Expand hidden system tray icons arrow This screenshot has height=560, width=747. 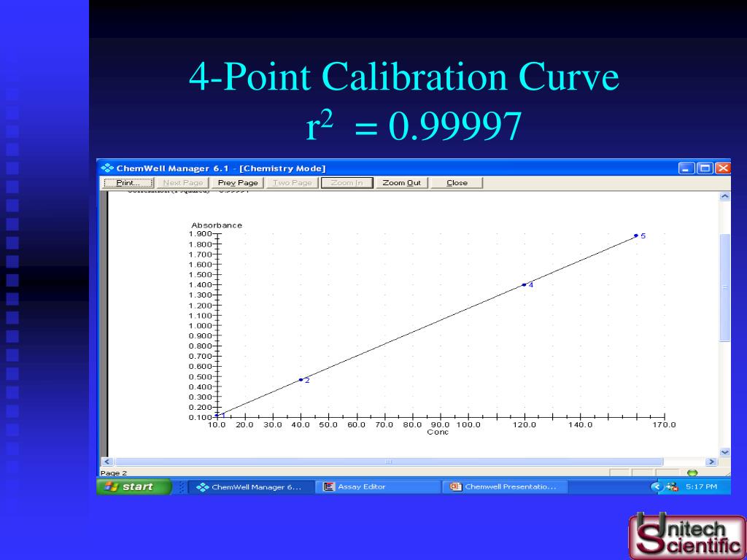tap(657, 486)
